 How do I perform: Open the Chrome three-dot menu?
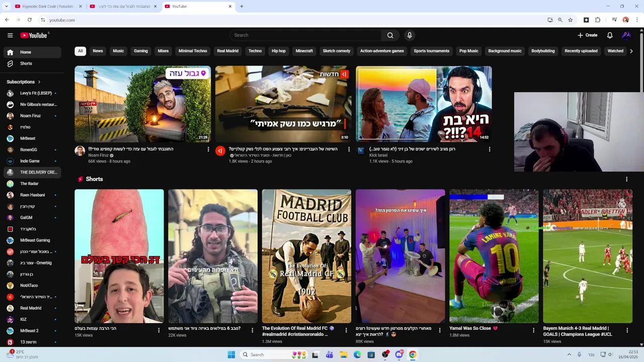[x=637, y=20]
